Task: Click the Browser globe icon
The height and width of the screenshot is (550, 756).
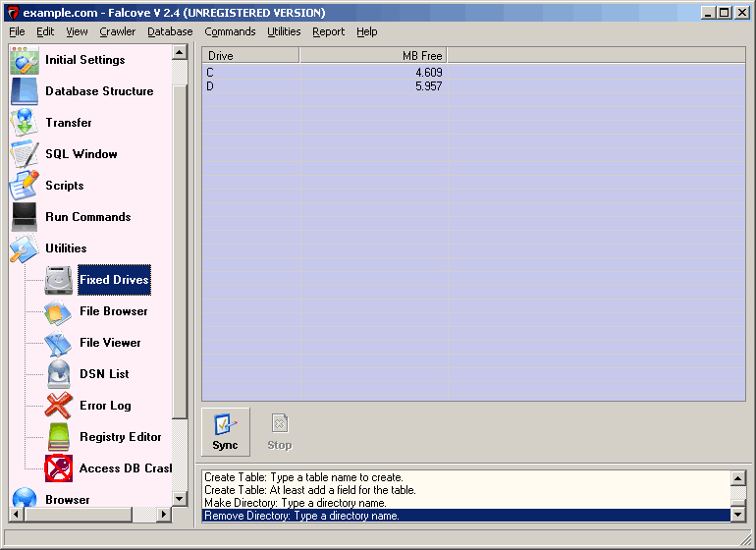Action: pyautogui.click(x=25, y=497)
